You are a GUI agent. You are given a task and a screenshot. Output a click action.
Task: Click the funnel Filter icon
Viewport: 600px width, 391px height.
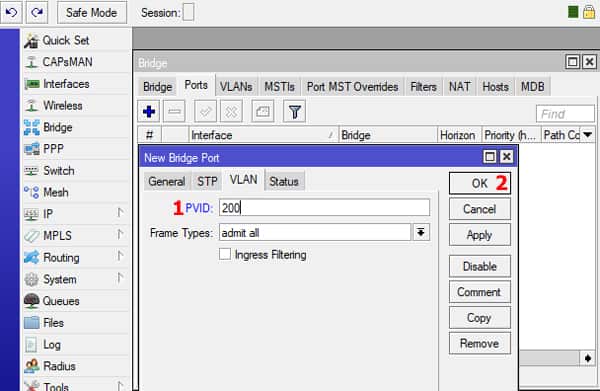pyautogui.click(x=295, y=112)
